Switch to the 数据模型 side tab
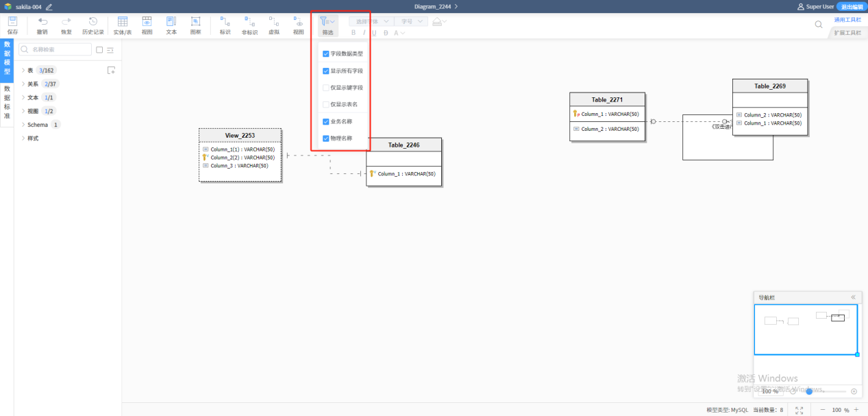The height and width of the screenshot is (416, 868). tap(7, 62)
